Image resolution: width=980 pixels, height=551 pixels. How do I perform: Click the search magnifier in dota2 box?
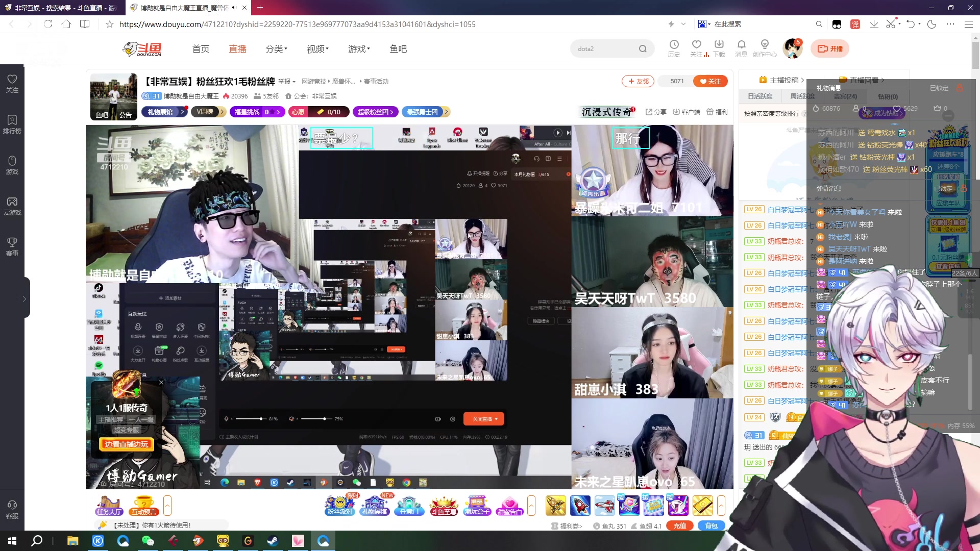click(643, 49)
